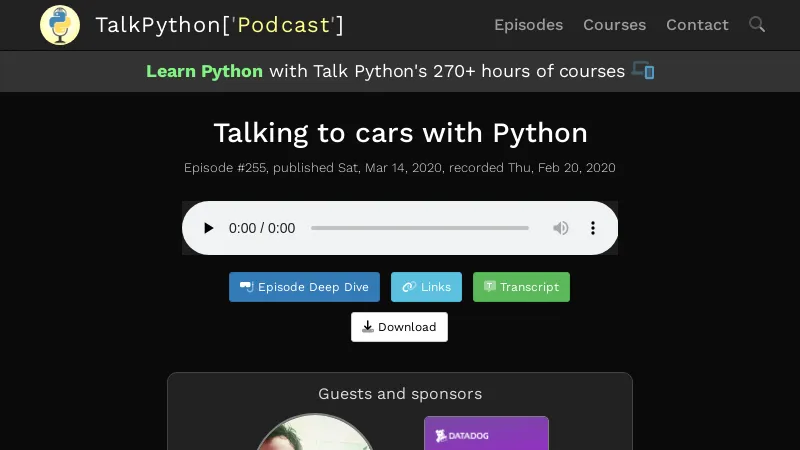Open the Courses menu item

[614, 25]
